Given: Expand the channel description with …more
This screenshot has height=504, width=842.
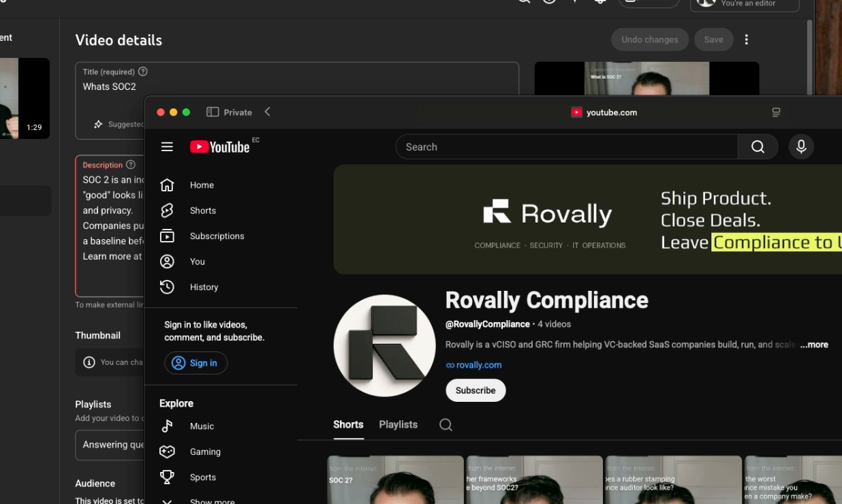Looking at the screenshot, I should point(814,345).
